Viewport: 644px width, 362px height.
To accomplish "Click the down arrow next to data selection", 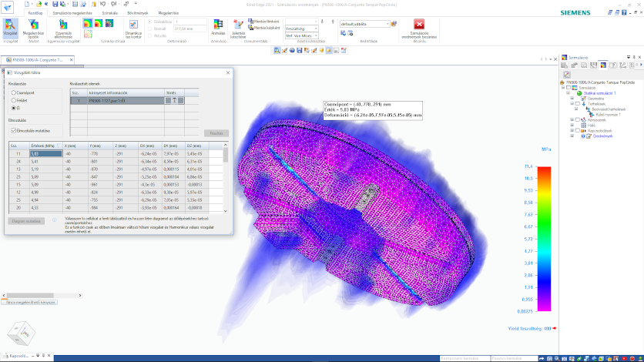I will pyautogui.click(x=322, y=22).
